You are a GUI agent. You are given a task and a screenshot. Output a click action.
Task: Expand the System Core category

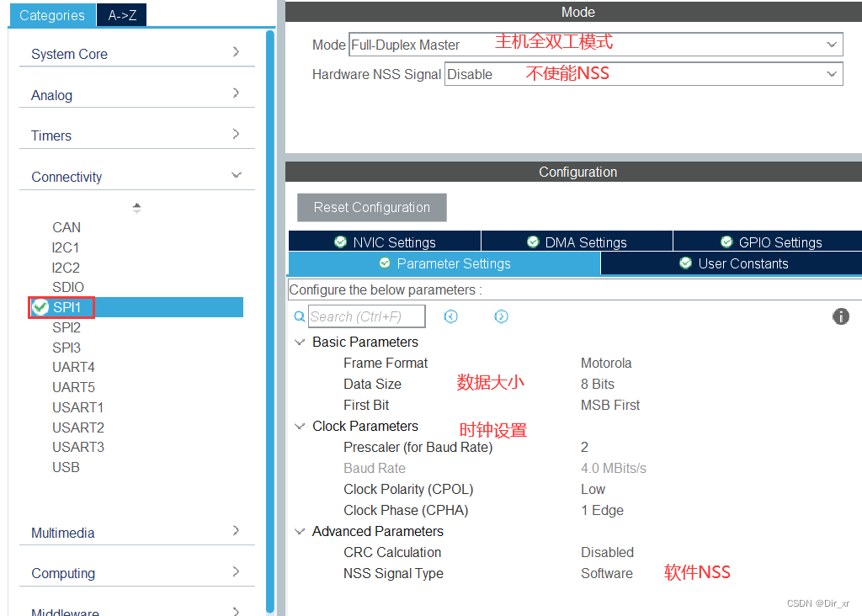[x=236, y=51]
